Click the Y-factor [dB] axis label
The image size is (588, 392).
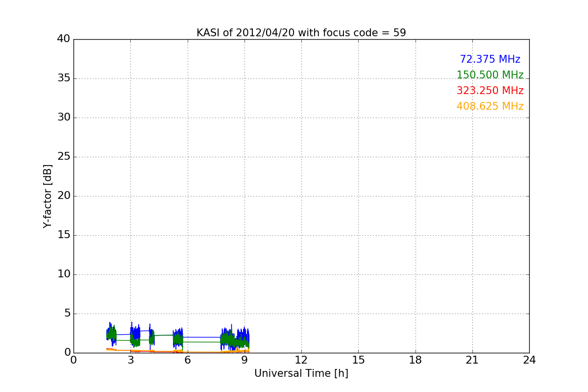coord(48,196)
